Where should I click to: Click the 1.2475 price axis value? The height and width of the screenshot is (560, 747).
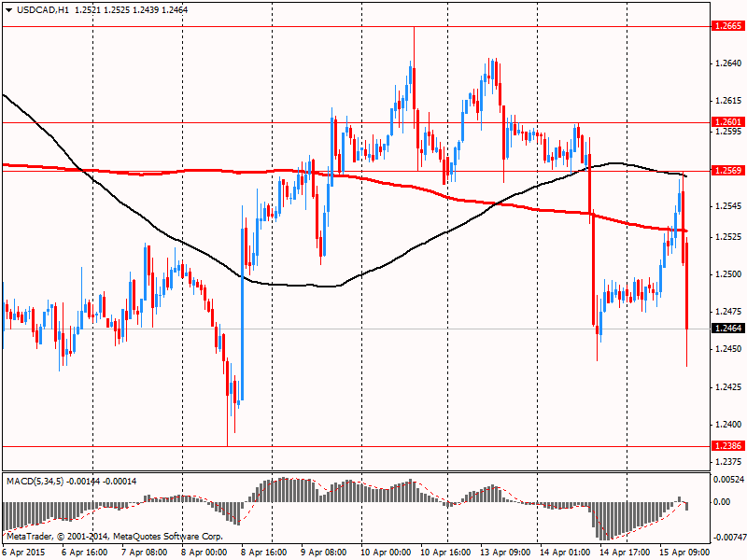[x=728, y=312]
